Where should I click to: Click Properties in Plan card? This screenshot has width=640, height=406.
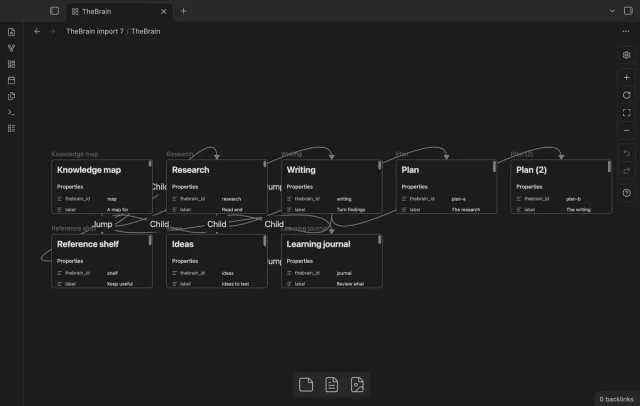pyautogui.click(x=414, y=186)
